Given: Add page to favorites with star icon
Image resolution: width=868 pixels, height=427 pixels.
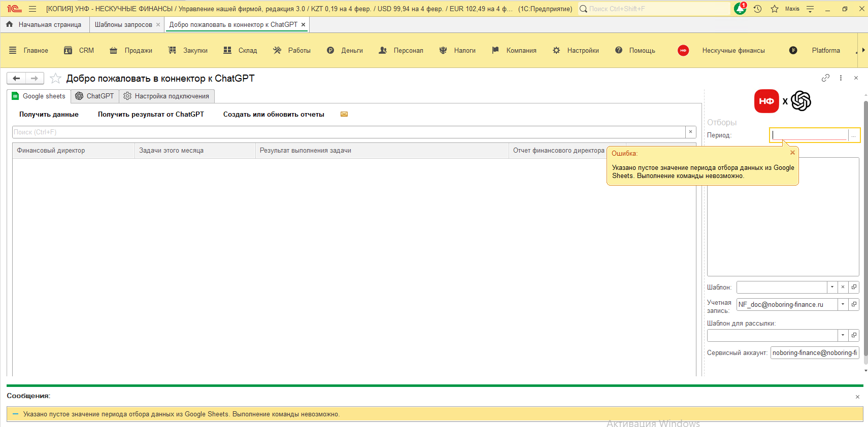Looking at the screenshot, I should click(56, 79).
